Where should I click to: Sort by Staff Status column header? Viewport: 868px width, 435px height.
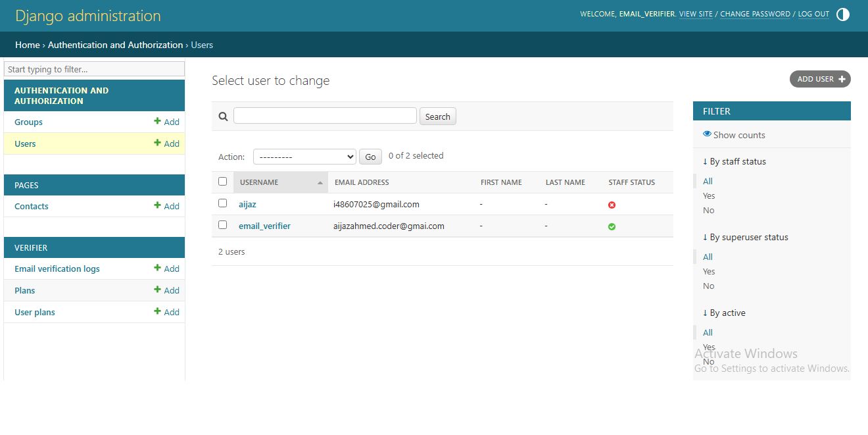631,182
